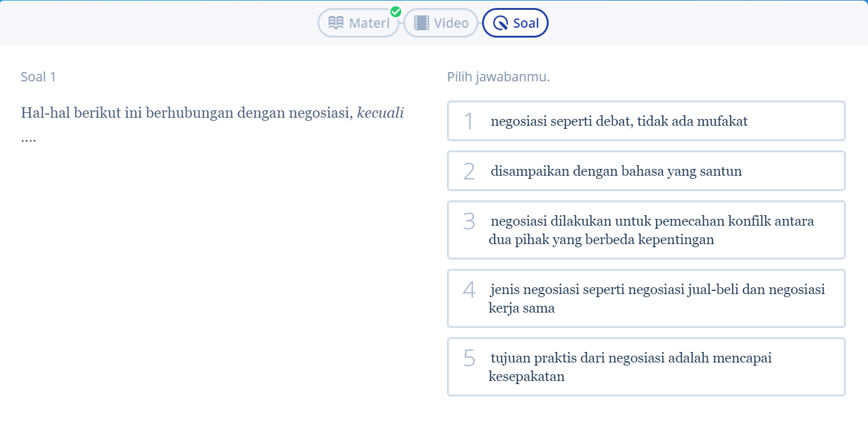Click the circular quiz icon on Soal
This screenshot has height=426, width=868.
[501, 23]
